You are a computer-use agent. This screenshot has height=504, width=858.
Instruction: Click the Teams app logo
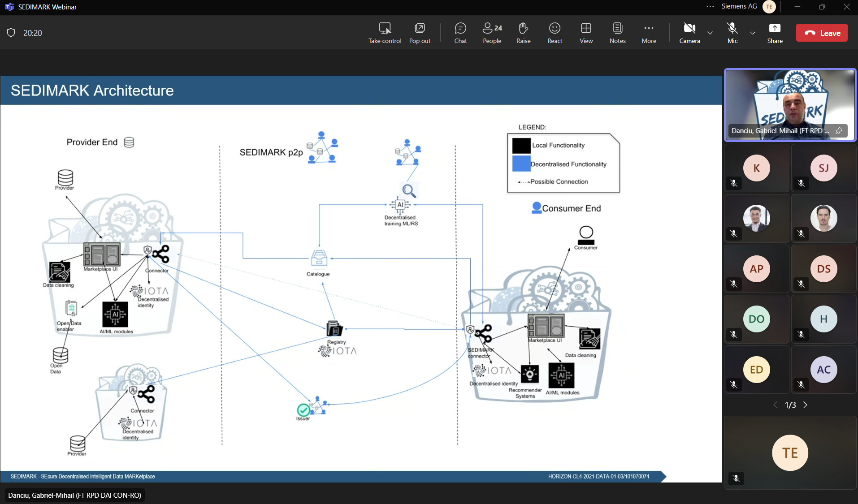(x=9, y=7)
